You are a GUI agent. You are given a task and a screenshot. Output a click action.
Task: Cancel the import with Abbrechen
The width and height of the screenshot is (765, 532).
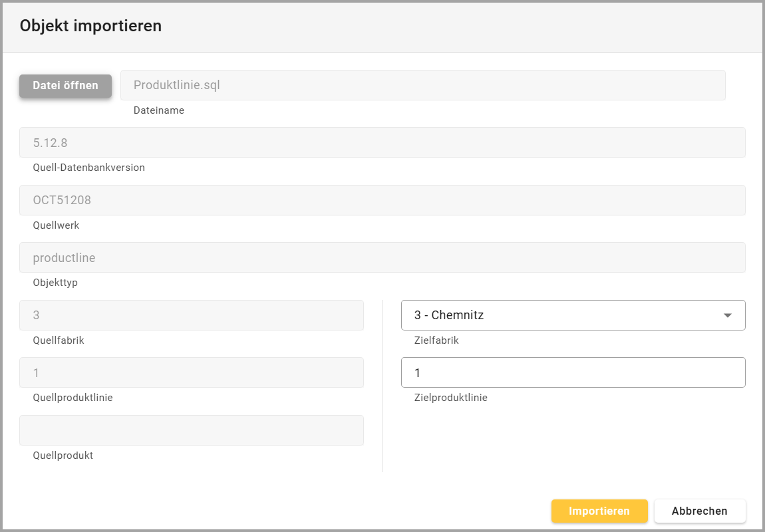coord(699,511)
